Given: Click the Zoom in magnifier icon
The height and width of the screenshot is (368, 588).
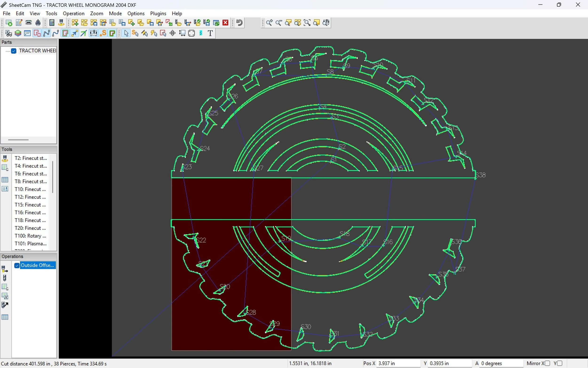Looking at the screenshot, I should coord(269,23).
